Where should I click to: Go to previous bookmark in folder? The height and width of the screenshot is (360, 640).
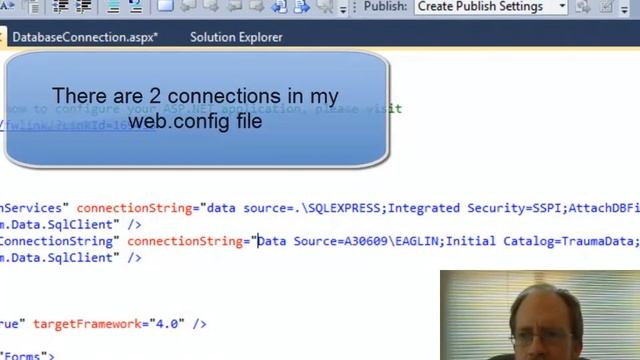(234, 6)
